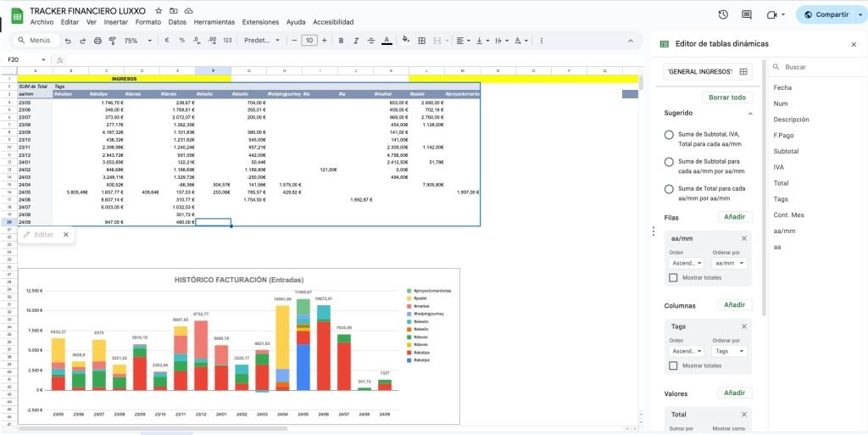
Task: Open the Compartir dropdown arrow
Action: [x=861, y=15]
